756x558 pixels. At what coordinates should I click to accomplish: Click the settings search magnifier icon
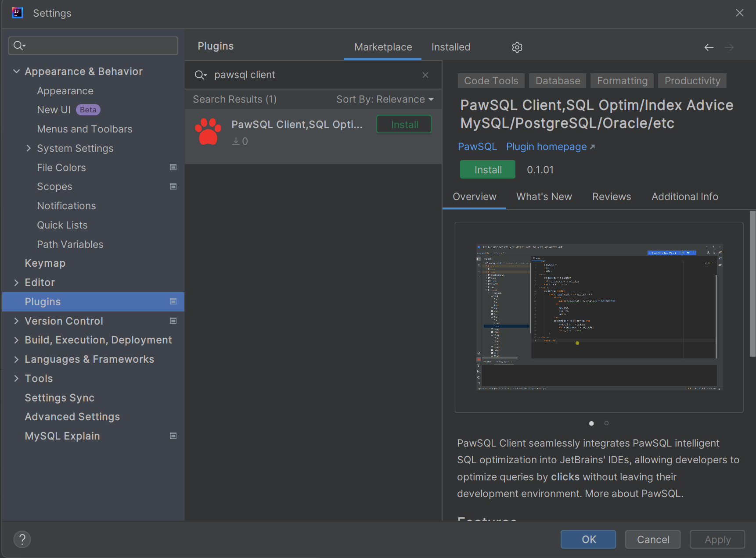[x=19, y=46]
